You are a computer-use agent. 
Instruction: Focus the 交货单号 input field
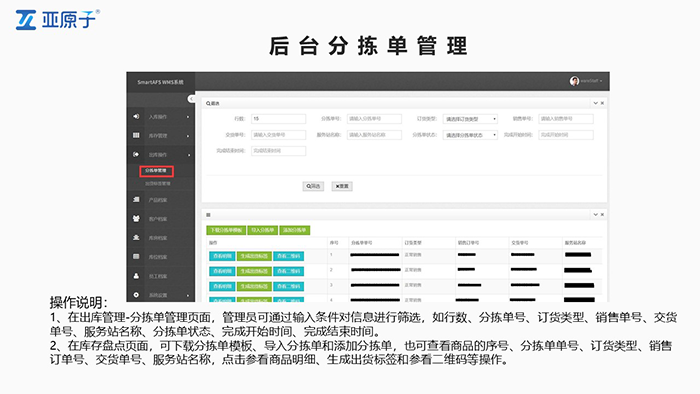click(279, 135)
